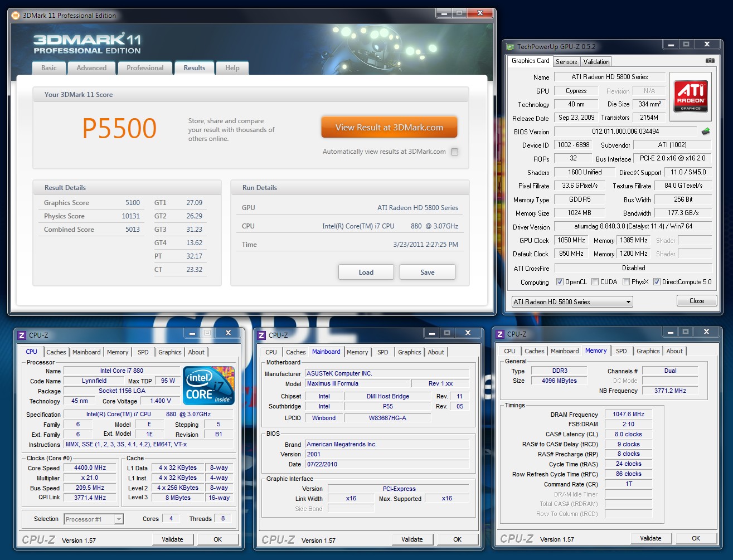Click the Z icon of the CPU-Z Memory window
The image size is (733, 560).
pyautogui.click(x=500, y=334)
